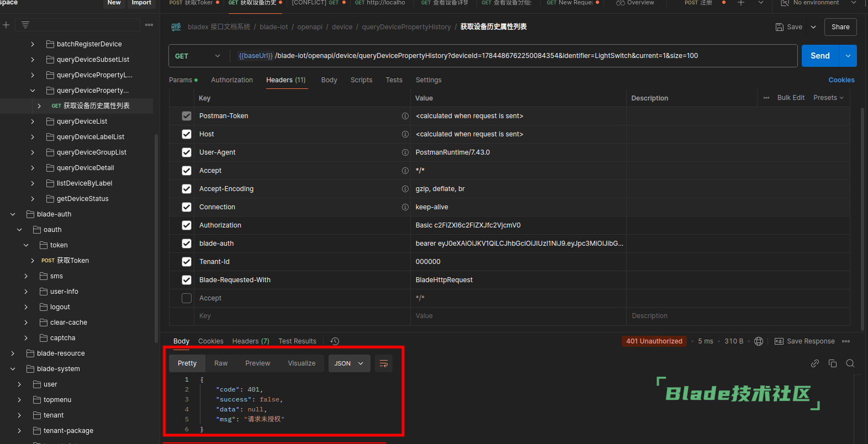
Task: Uncheck first Accept header checkbox
Action: 187,171
